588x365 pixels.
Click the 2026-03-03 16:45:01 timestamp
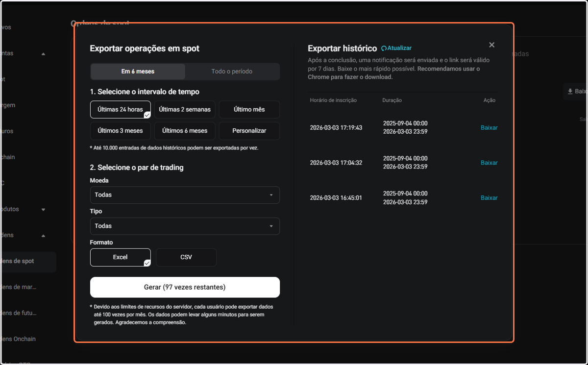point(336,198)
